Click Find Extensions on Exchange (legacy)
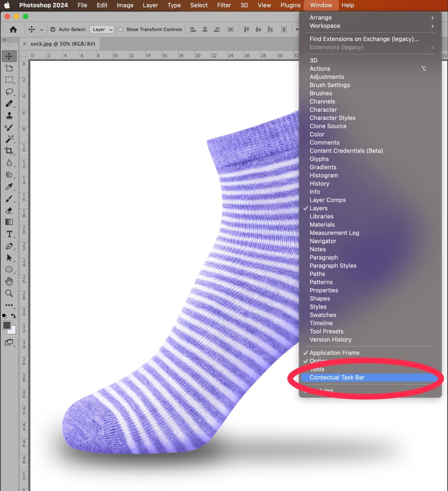 [364, 39]
